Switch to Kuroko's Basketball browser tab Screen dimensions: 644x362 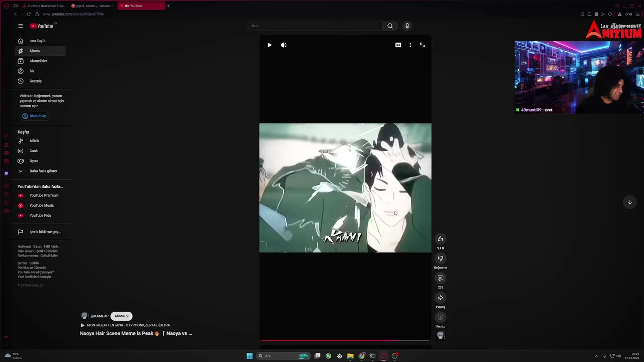(x=43, y=6)
